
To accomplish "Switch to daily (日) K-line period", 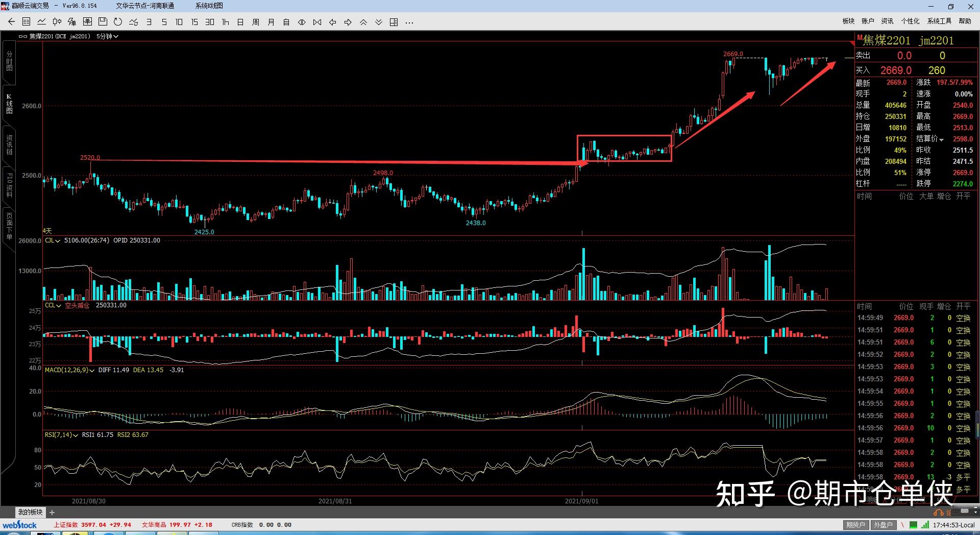I will pos(240,22).
